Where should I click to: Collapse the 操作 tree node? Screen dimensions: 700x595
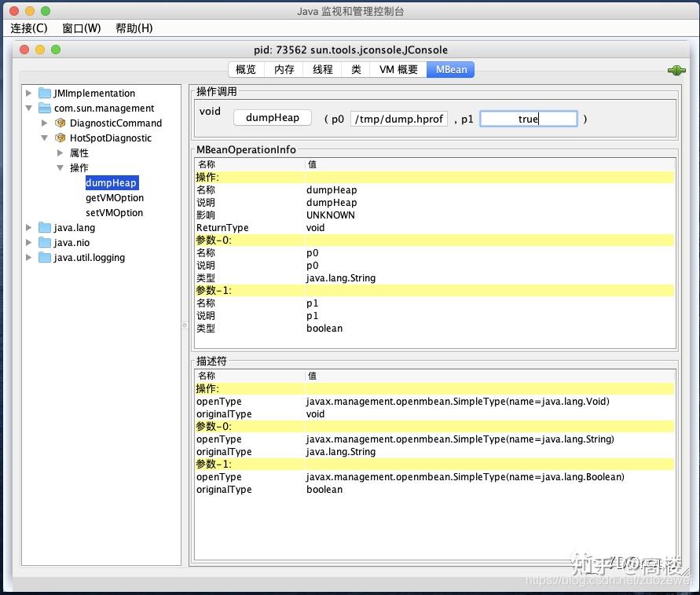tap(60, 167)
